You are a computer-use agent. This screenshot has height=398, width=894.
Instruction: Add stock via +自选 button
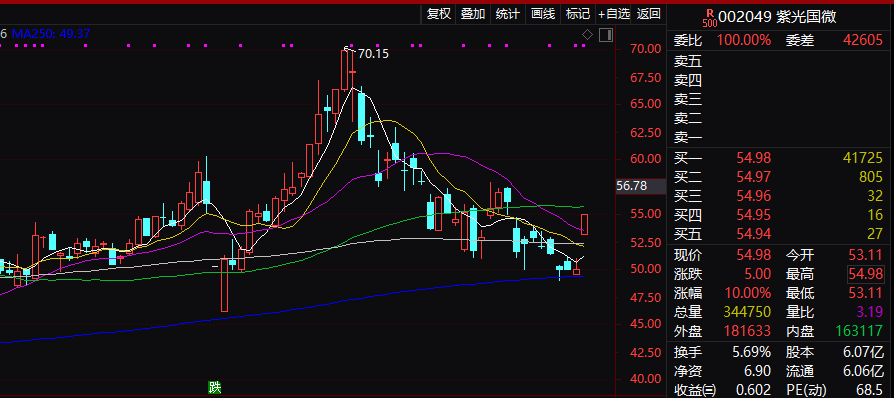[x=614, y=14]
